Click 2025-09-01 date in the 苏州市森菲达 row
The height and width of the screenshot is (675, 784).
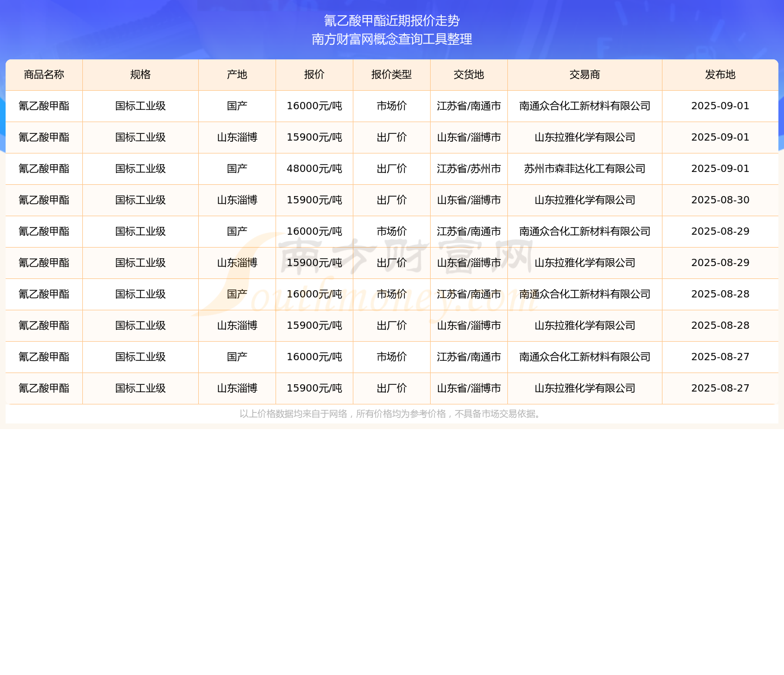pyautogui.click(x=721, y=169)
